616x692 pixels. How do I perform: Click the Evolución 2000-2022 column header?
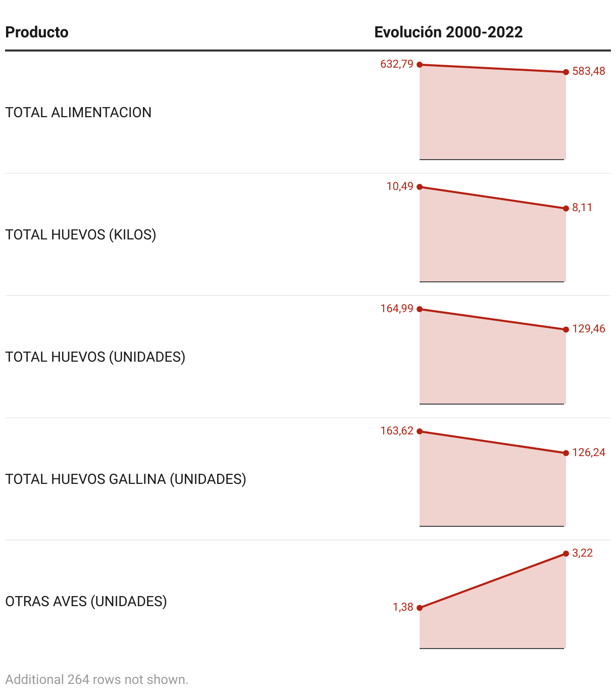tap(448, 32)
